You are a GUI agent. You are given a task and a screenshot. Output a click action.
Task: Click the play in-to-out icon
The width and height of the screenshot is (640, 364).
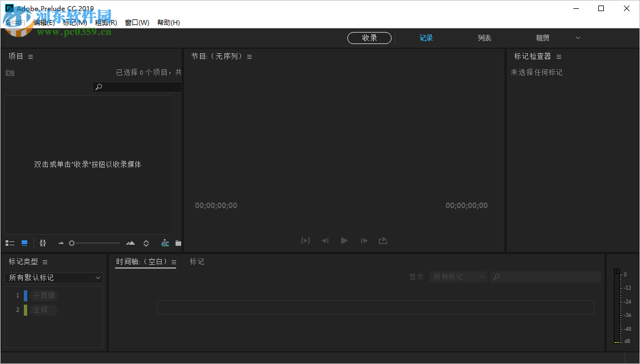click(x=306, y=240)
